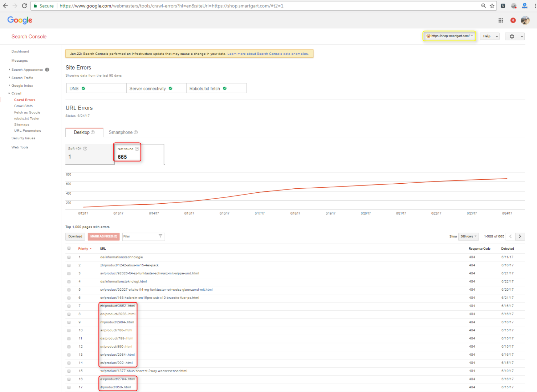Open the Google apps grid
This screenshot has height=392, width=537.
tap(501, 20)
